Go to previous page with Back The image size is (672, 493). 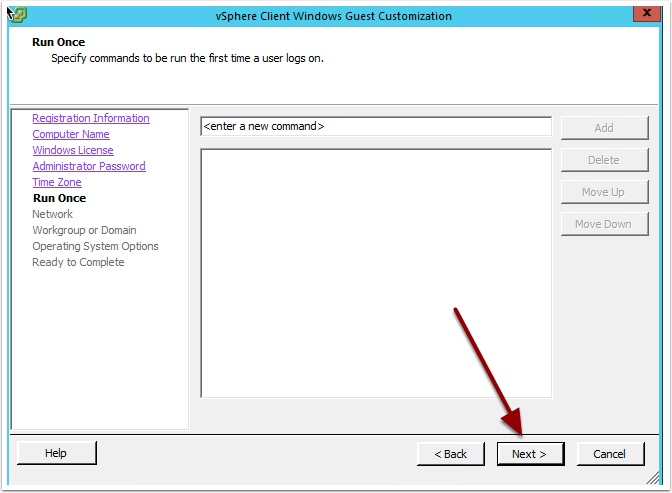[x=451, y=454]
